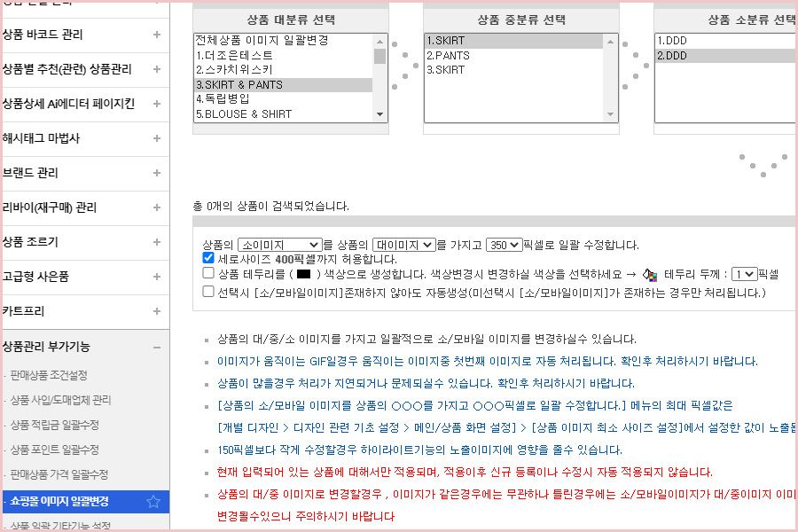Open the 테두리 두께 dropdown

744,274
